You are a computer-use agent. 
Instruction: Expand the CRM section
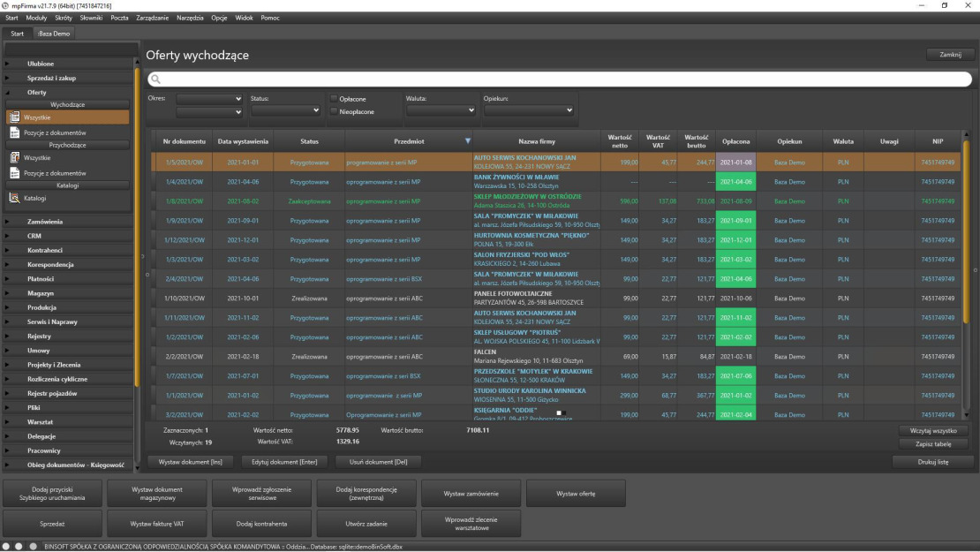7,236
